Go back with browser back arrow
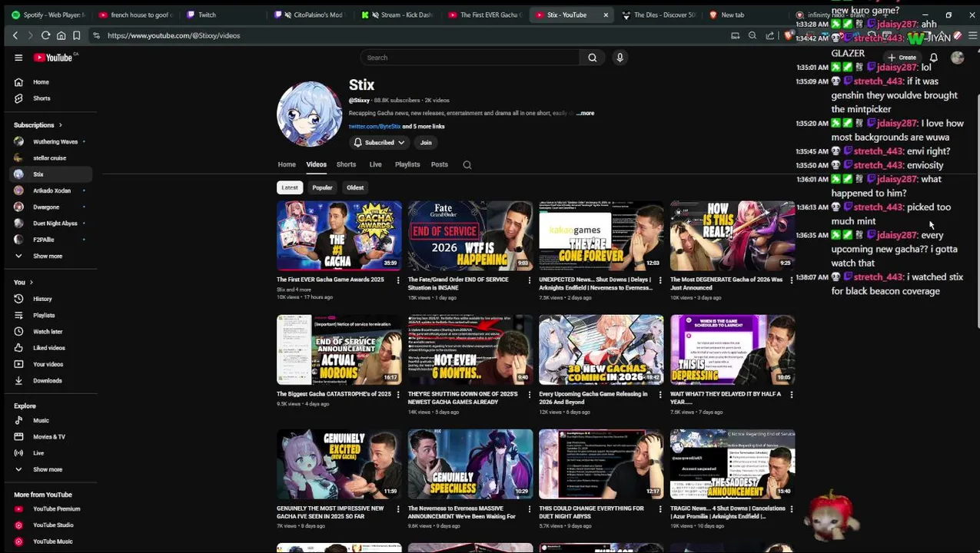The height and width of the screenshot is (553, 980). click(15, 35)
